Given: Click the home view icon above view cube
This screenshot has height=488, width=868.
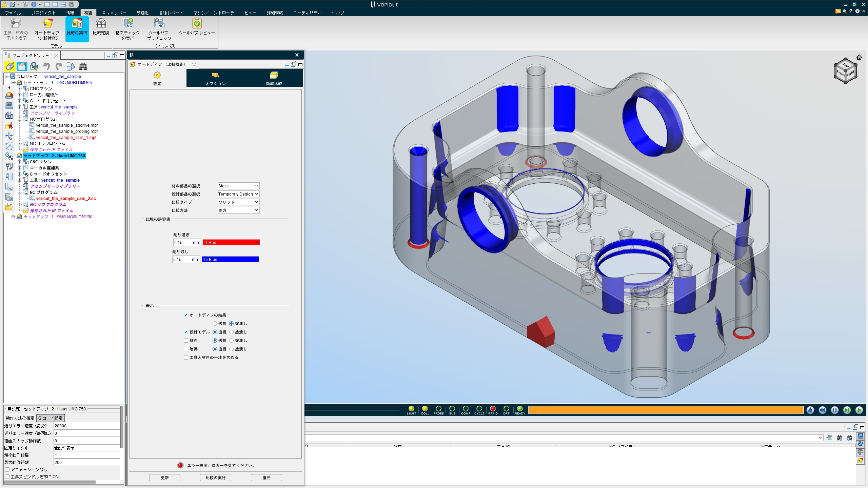Looking at the screenshot, I should 859,57.
